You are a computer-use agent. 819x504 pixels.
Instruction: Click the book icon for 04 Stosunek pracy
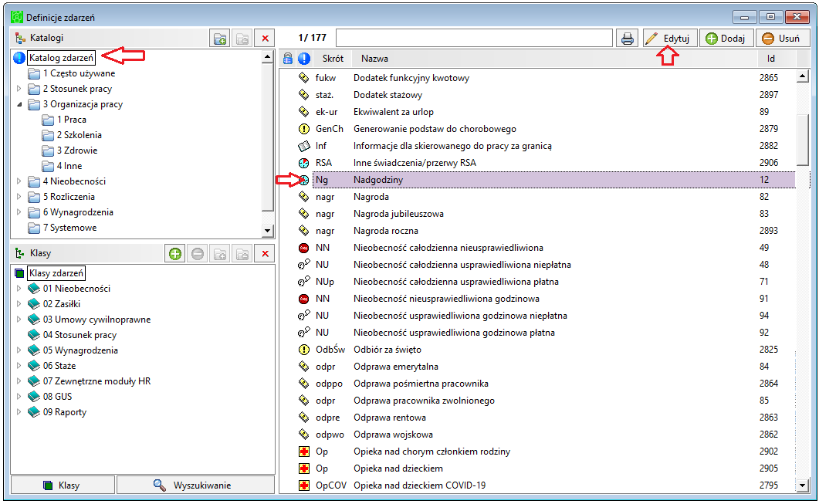34,335
